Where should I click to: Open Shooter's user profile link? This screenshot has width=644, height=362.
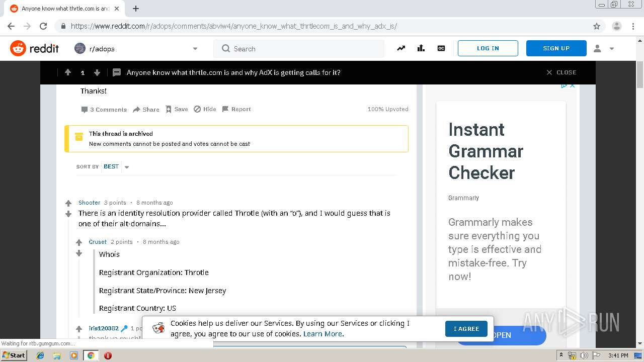point(89,203)
